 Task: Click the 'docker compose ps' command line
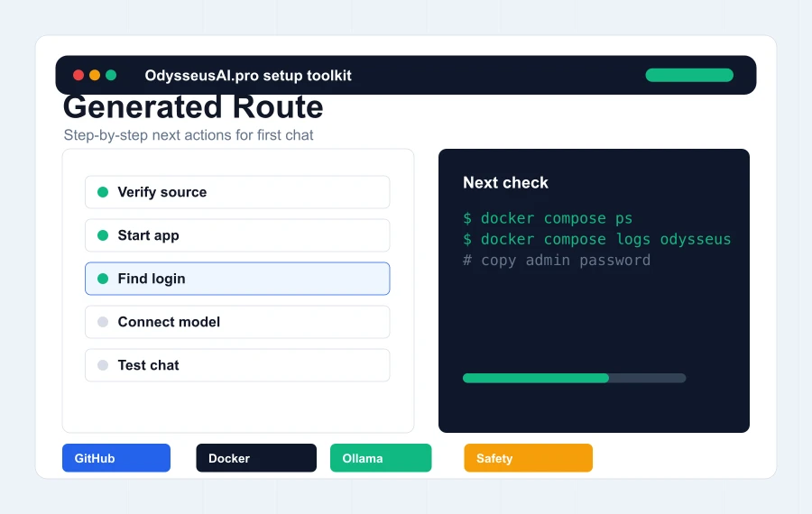[x=548, y=218]
